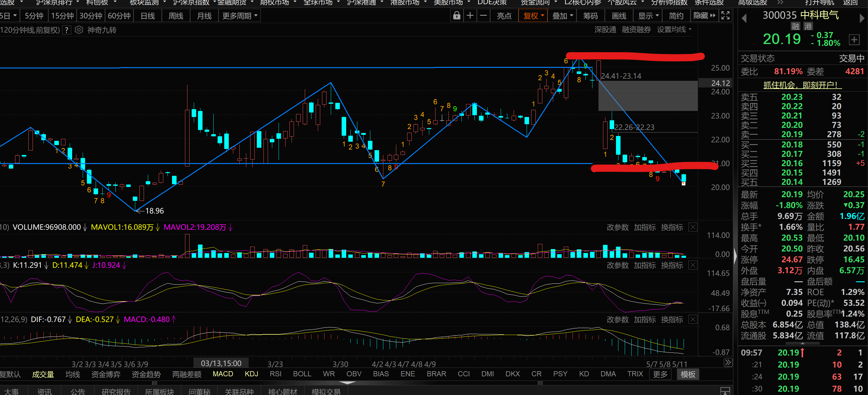This screenshot has width=868, height=395.
Task: Toggle 亮点 highlights on chart
Action: point(504,16)
